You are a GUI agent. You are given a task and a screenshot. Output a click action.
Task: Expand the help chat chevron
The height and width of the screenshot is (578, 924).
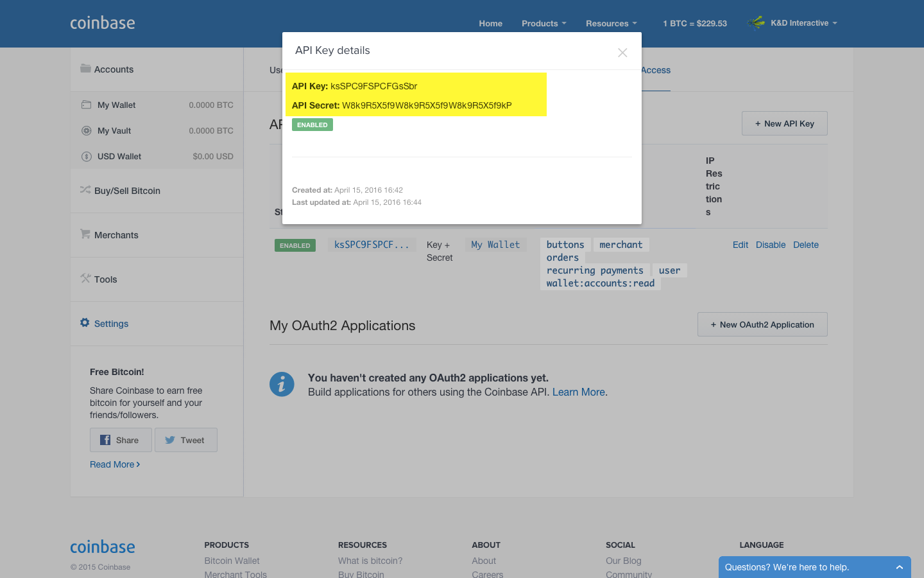900,567
